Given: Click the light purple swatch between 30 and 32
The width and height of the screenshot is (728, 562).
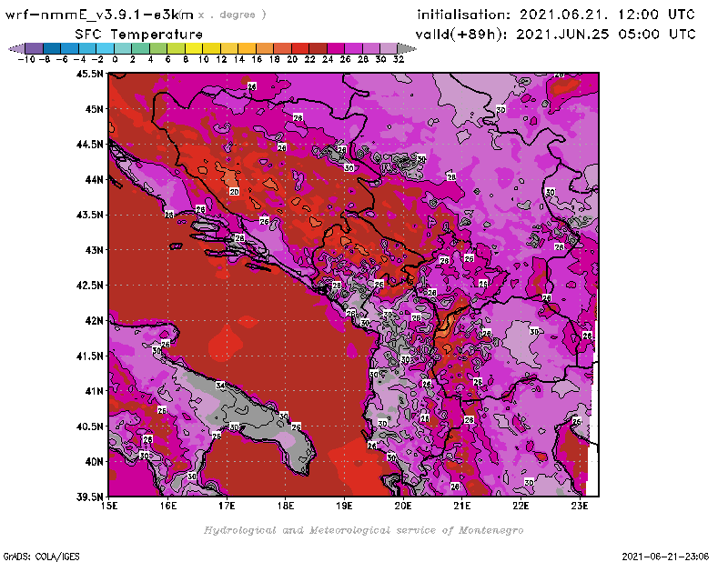Looking at the screenshot, I should (389, 48).
